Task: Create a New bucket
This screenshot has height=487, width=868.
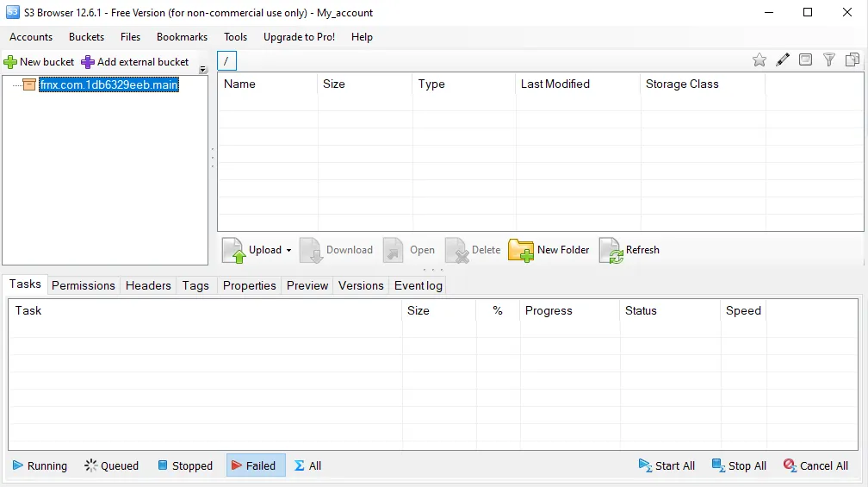Action: tap(39, 62)
